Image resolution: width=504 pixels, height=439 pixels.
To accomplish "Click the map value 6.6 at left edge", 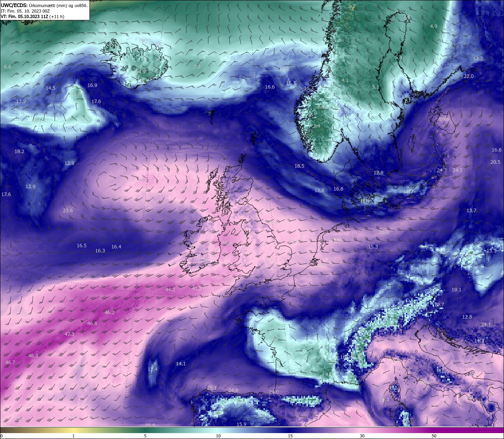I will click(7, 67).
